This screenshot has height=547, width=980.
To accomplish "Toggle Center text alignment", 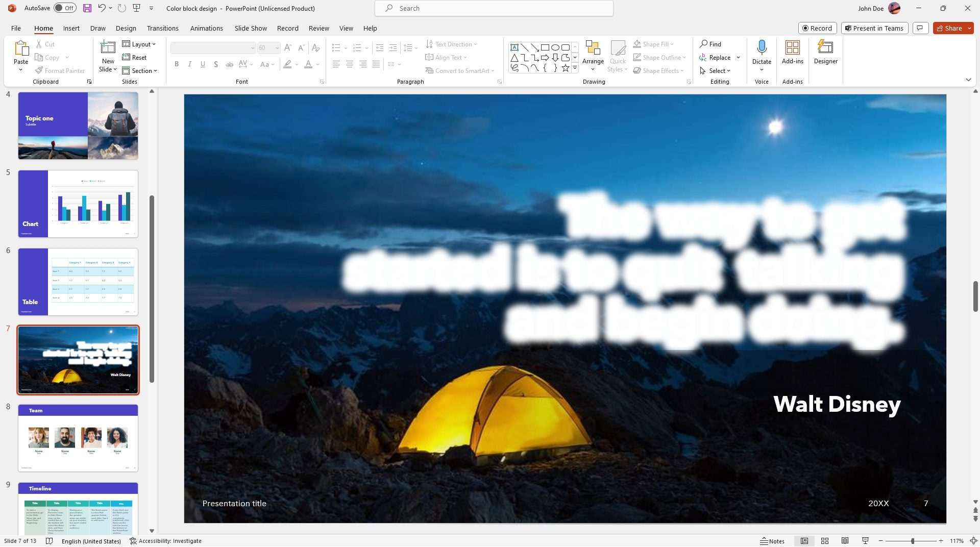I will point(350,64).
